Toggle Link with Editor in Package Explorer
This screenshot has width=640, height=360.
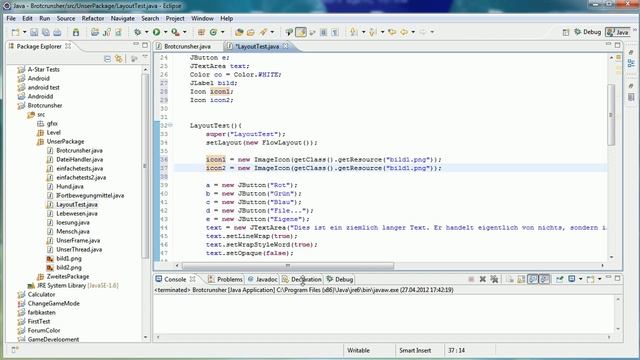[x=119, y=59]
